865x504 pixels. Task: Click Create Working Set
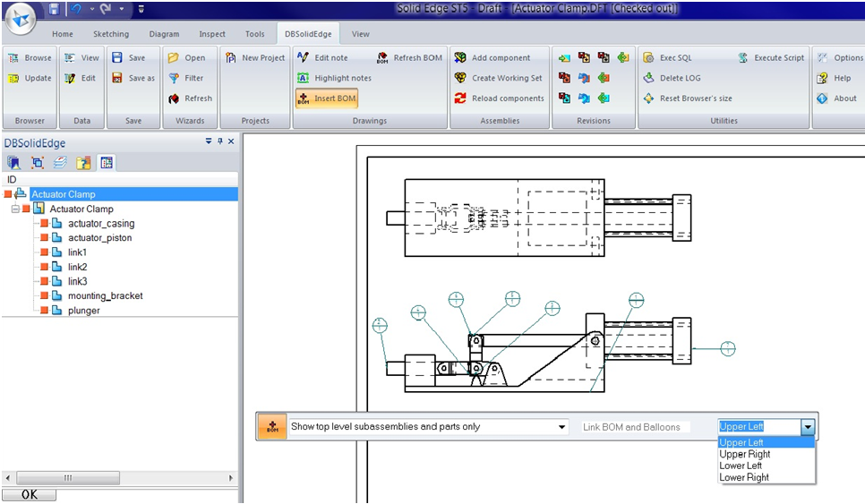pyautogui.click(x=498, y=78)
